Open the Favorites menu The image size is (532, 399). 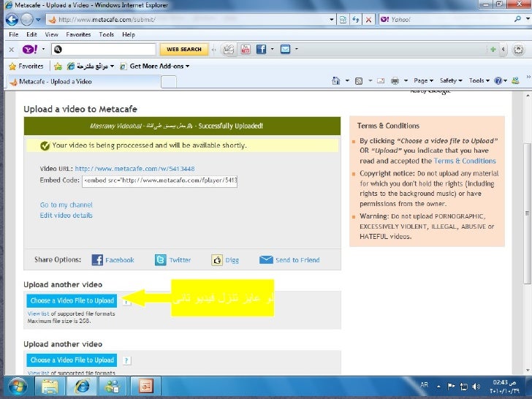[78, 34]
